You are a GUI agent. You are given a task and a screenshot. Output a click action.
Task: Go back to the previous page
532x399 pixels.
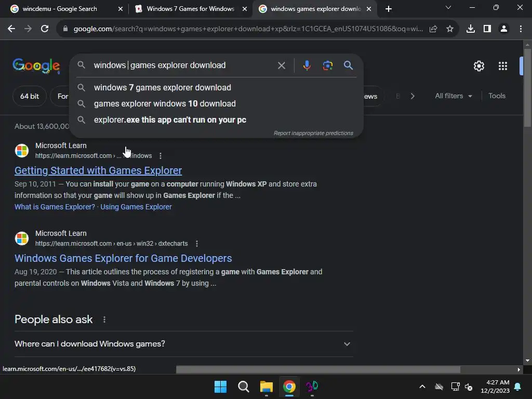tap(11, 29)
